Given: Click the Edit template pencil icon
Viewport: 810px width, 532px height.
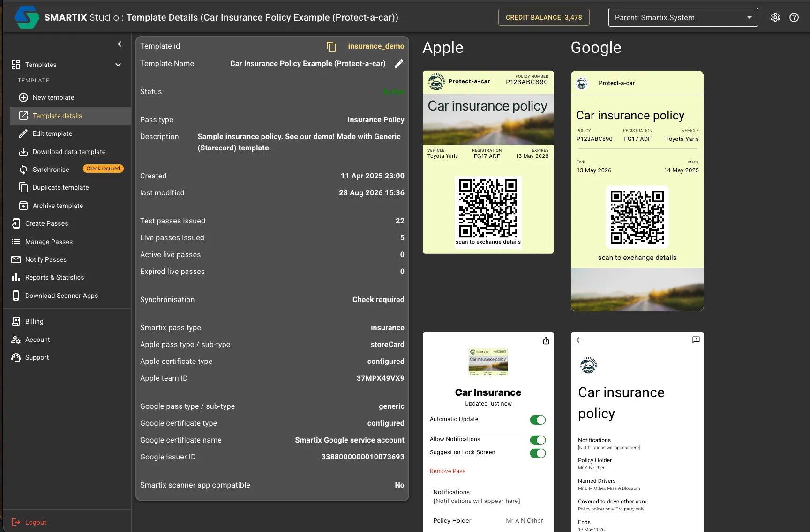Looking at the screenshot, I should (23, 133).
